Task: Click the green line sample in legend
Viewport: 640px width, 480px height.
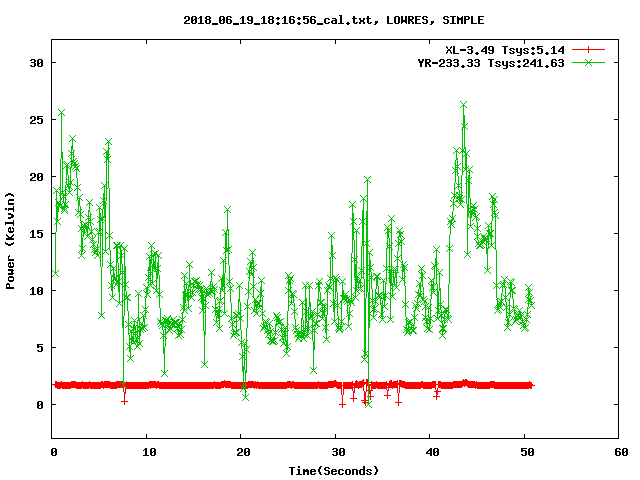Action: [x=588, y=62]
